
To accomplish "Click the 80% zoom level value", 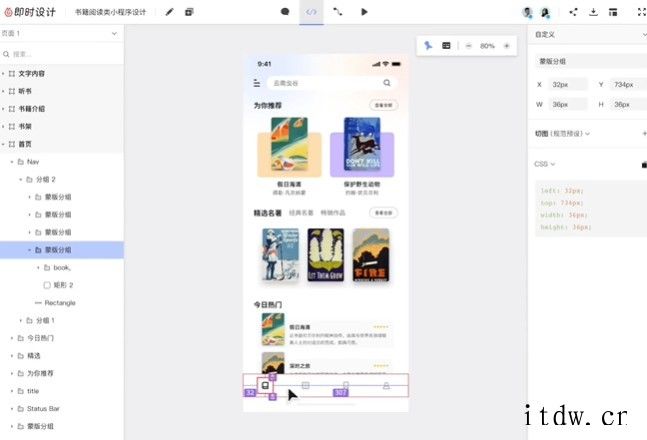I will coord(487,46).
